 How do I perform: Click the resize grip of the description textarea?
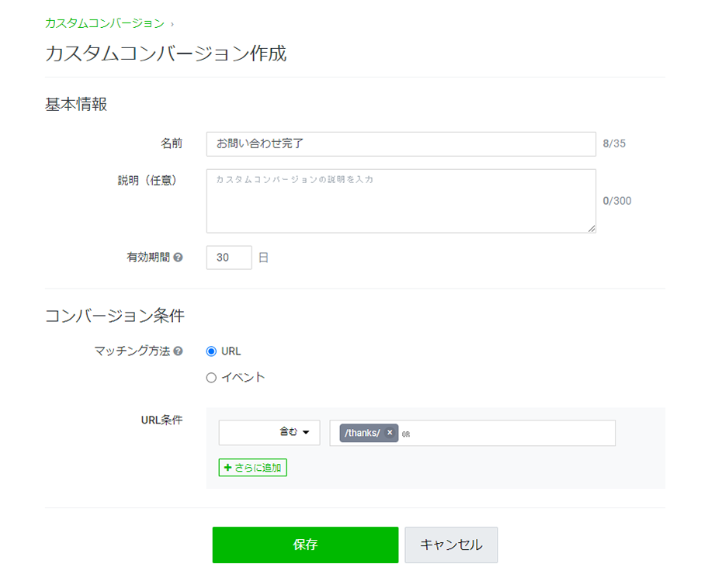[x=592, y=228]
